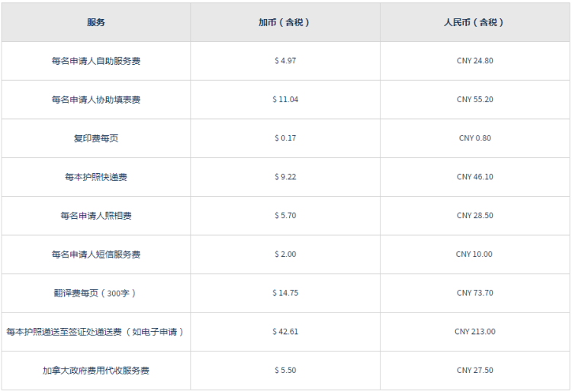Click the 服务 column header
The image size is (572, 392).
coord(96,22)
